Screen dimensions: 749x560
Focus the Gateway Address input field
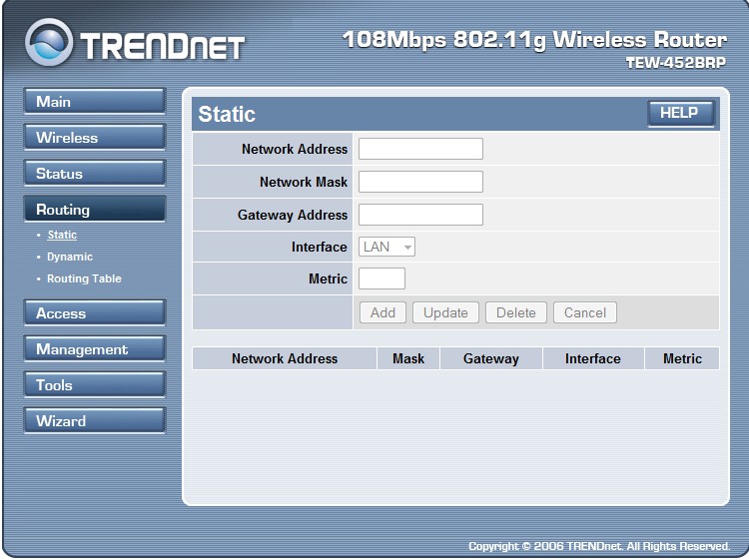pyautogui.click(x=420, y=215)
